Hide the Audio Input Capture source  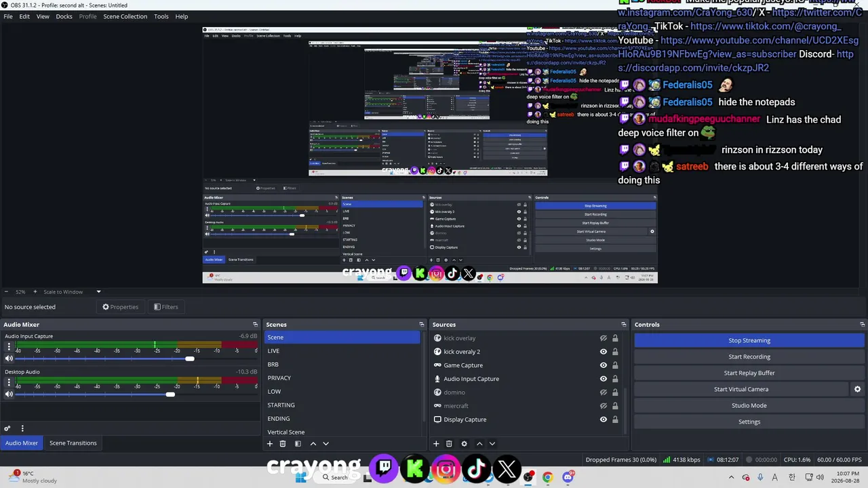click(603, 379)
